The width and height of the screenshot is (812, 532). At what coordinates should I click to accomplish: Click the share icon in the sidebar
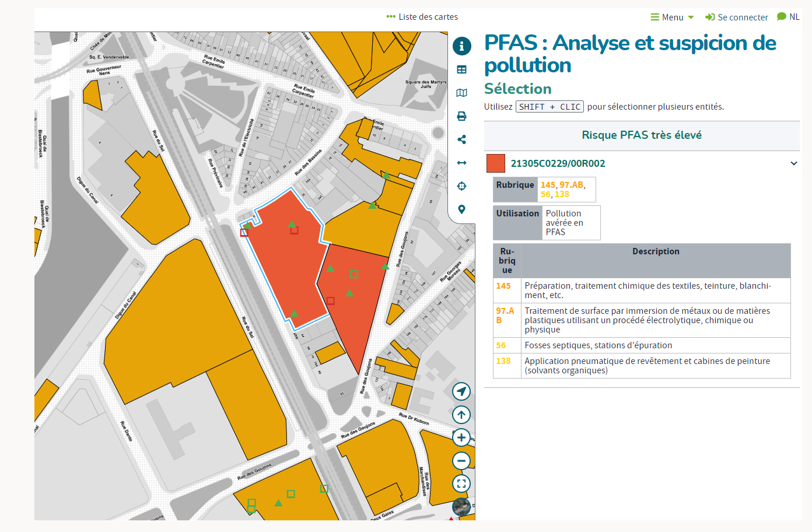click(462, 139)
